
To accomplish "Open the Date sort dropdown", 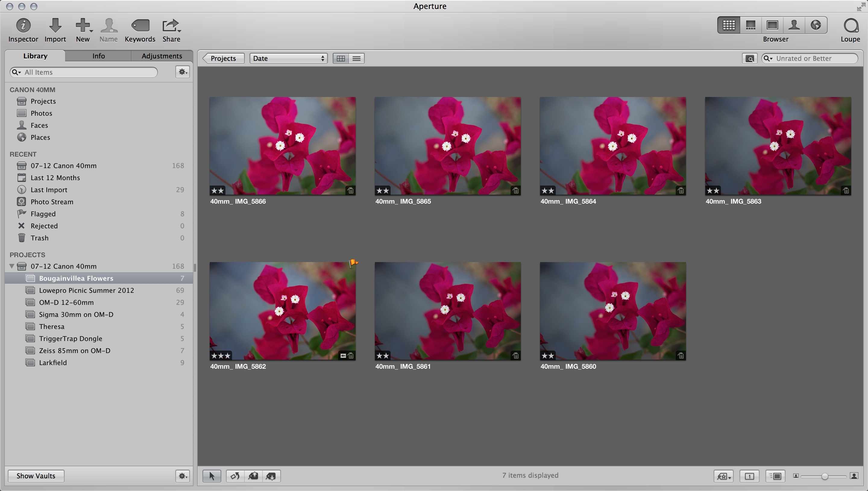I will (288, 58).
